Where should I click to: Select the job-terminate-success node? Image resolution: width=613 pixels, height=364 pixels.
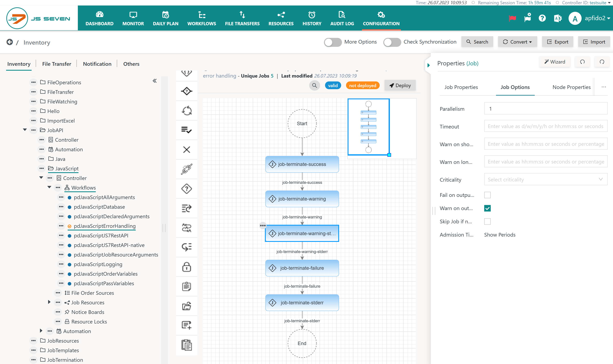click(x=302, y=164)
